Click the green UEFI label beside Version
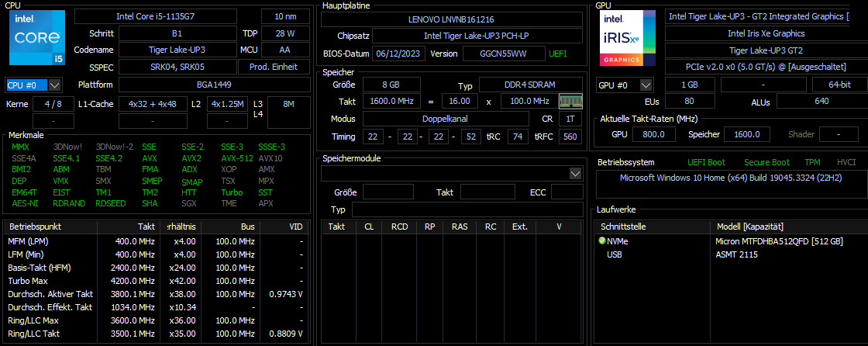This screenshot has width=868, height=346. coord(557,54)
